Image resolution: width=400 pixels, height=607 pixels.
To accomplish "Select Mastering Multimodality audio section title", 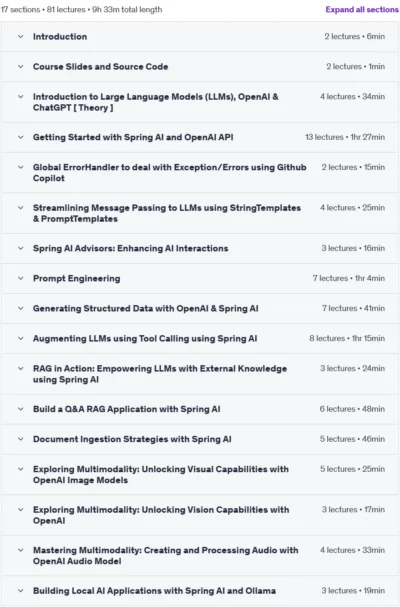I will (166, 556).
